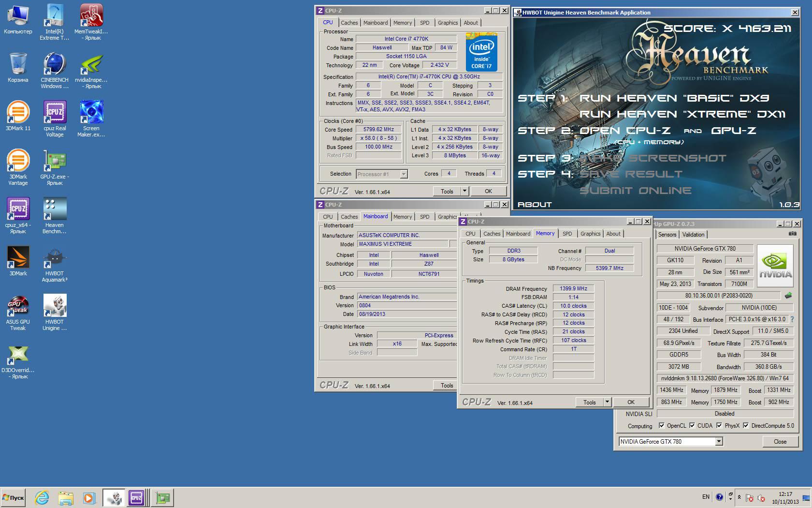This screenshot has width=812, height=508.
Task: Open Windows Media Player taskbar icon
Action: point(88,497)
